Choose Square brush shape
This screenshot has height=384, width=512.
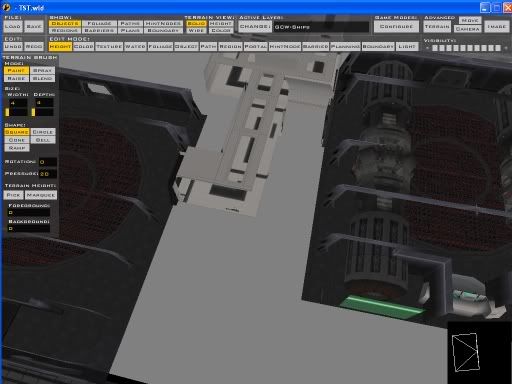[x=17, y=132]
